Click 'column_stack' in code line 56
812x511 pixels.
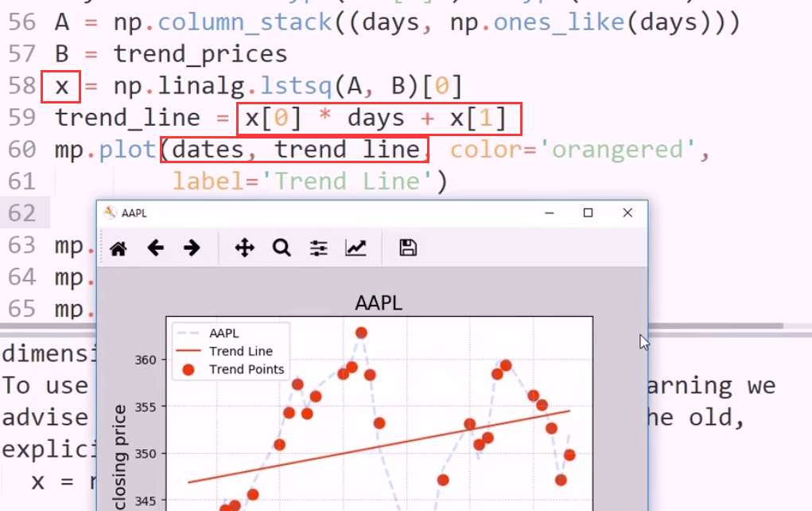click(x=244, y=23)
